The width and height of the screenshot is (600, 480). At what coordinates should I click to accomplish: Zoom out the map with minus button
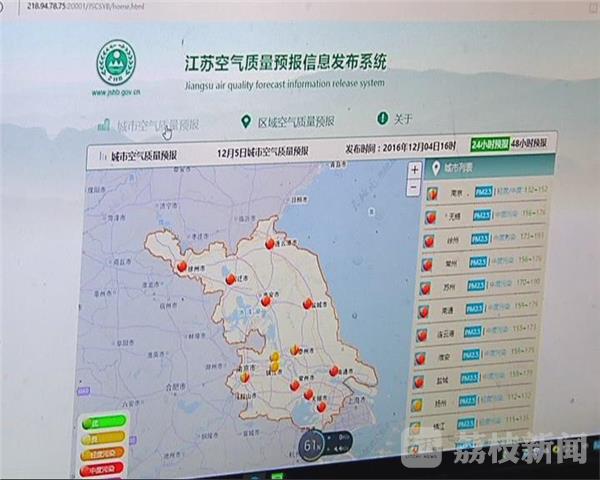(415, 187)
